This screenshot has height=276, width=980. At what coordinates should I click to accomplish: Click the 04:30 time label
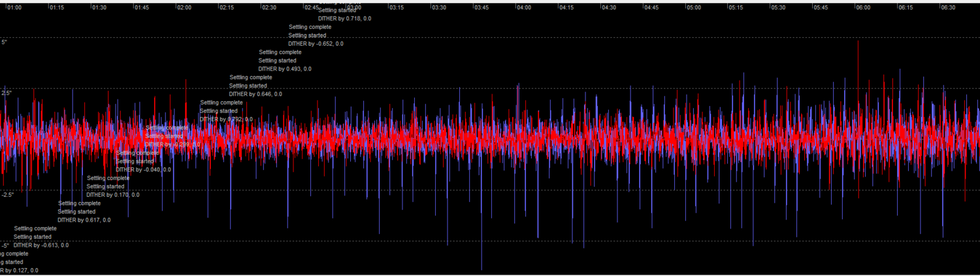pos(609,8)
